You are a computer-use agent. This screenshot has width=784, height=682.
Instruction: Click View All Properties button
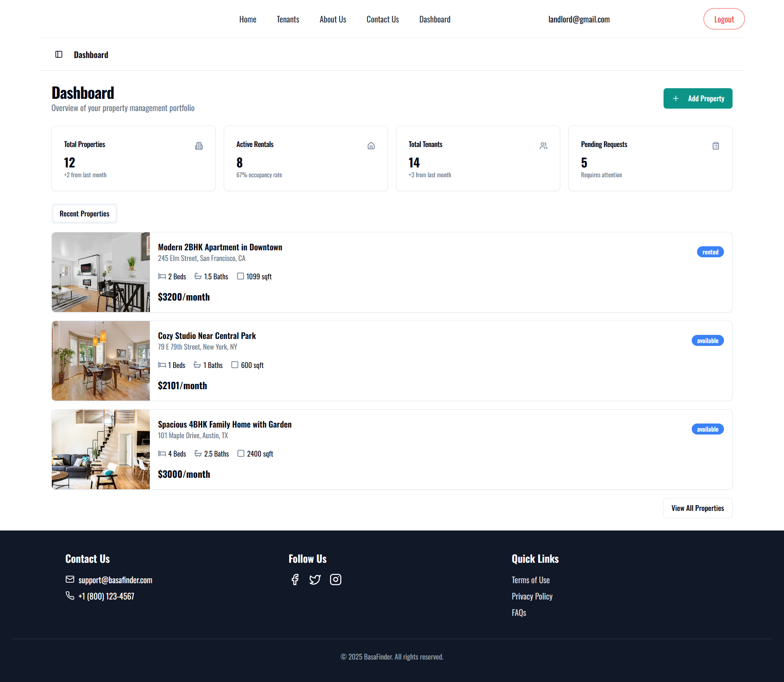[697, 508]
